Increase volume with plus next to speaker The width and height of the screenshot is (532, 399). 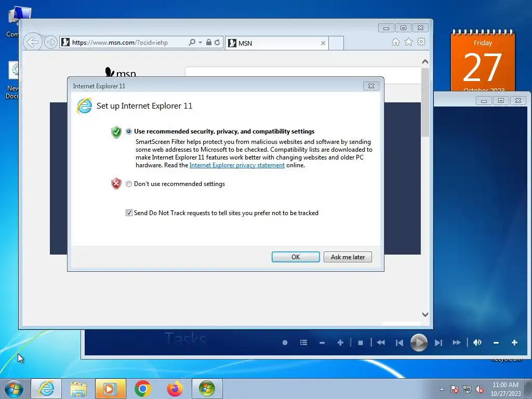514,343
